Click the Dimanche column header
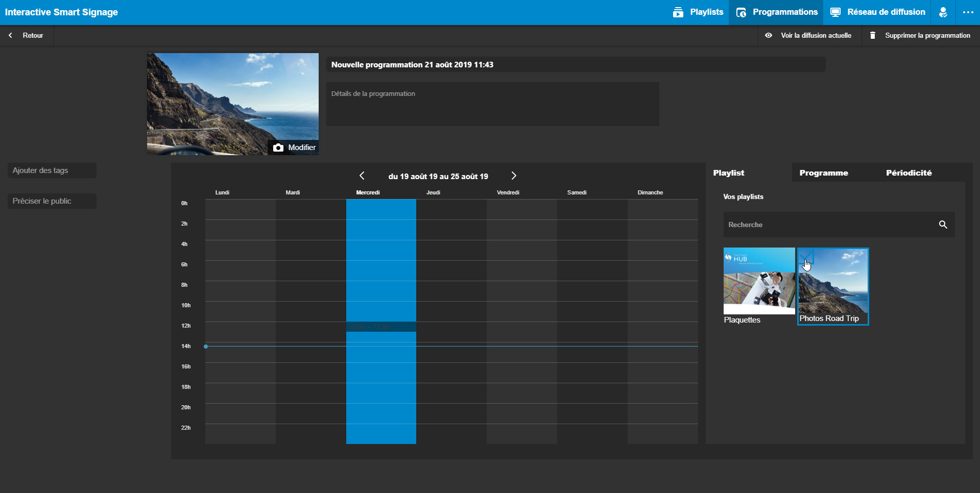980x493 pixels. pos(650,192)
